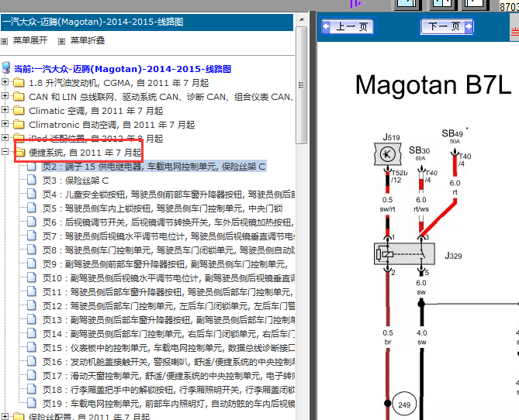Go to previous page with 上一页 button

tap(348, 26)
